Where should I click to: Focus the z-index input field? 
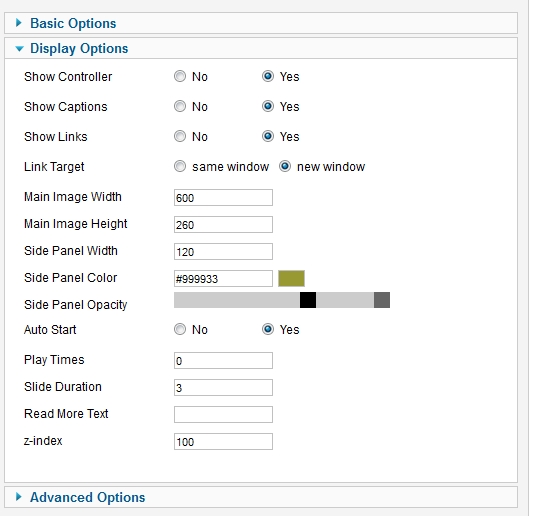click(223, 442)
